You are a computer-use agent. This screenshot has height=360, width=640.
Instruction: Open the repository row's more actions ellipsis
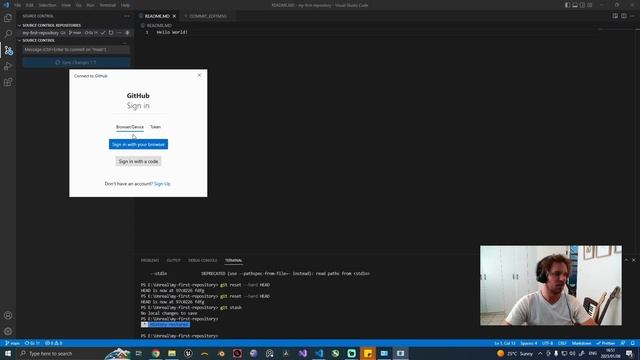119,33
